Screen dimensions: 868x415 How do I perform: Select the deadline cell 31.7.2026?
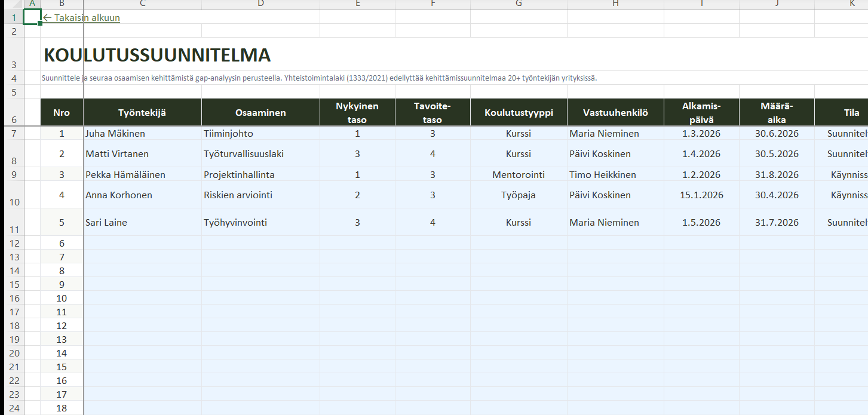[776, 223]
